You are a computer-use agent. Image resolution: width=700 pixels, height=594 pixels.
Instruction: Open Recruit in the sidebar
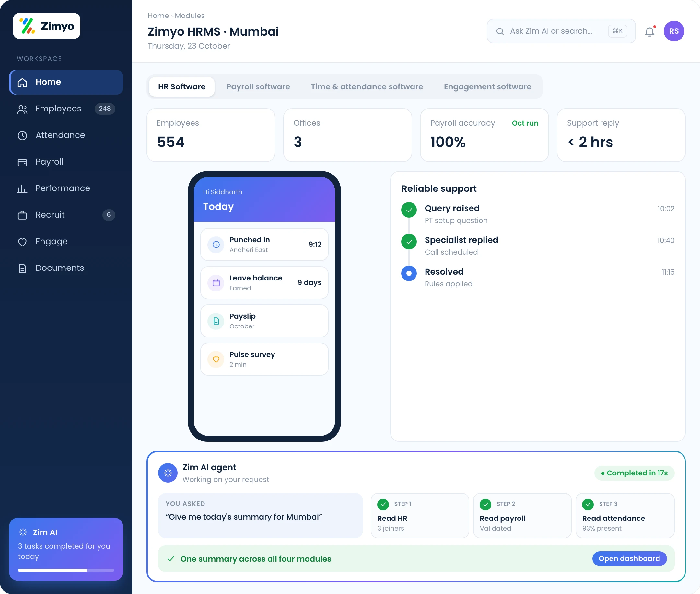[66, 215]
